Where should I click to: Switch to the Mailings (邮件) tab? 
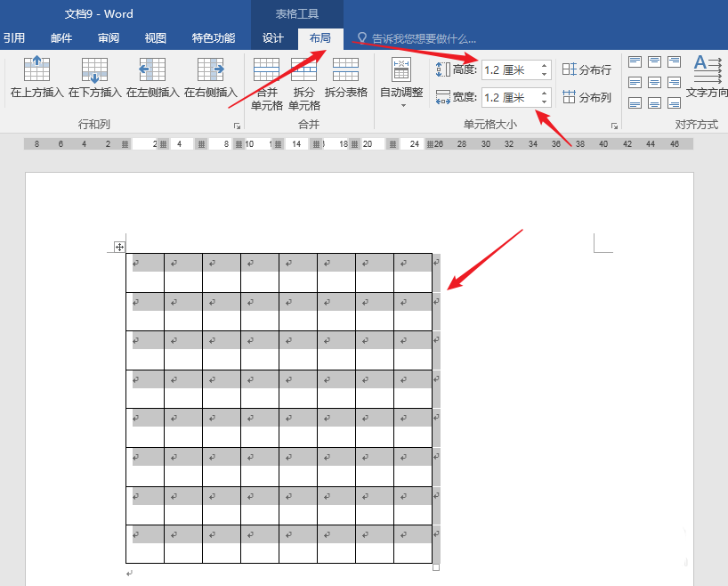click(x=61, y=38)
